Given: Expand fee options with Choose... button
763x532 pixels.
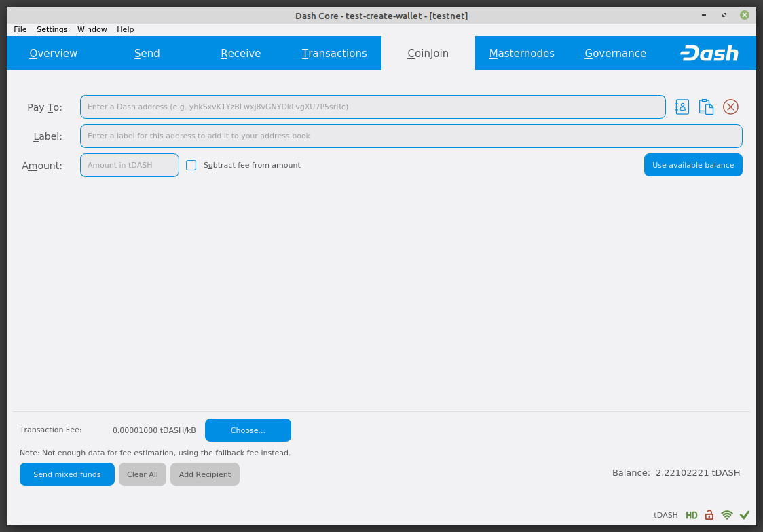Looking at the screenshot, I should (x=248, y=430).
